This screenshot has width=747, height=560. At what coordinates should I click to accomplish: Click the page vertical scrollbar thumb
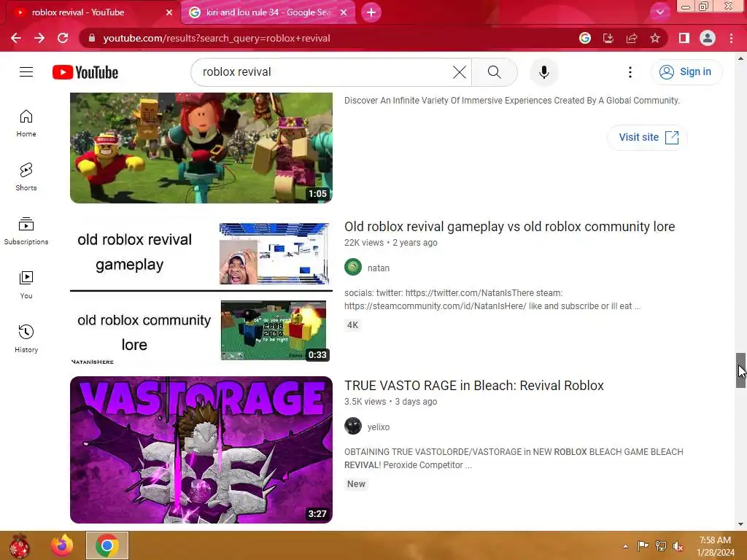pyautogui.click(x=740, y=370)
